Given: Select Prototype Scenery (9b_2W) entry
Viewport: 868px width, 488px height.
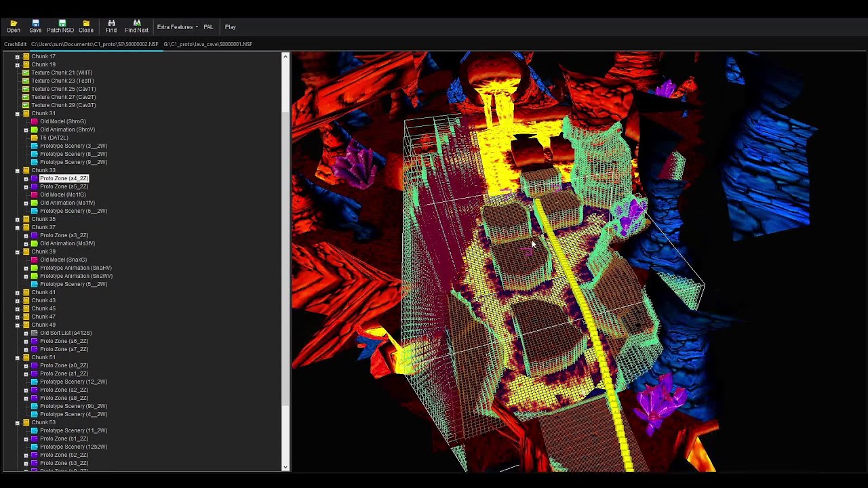Looking at the screenshot, I should coord(73,406).
